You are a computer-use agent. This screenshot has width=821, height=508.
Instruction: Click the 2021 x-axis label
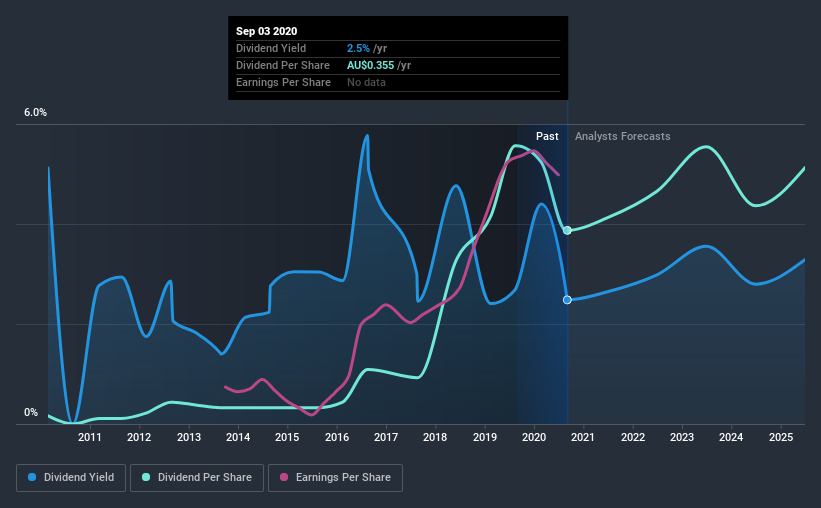pyautogui.click(x=583, y=437)
